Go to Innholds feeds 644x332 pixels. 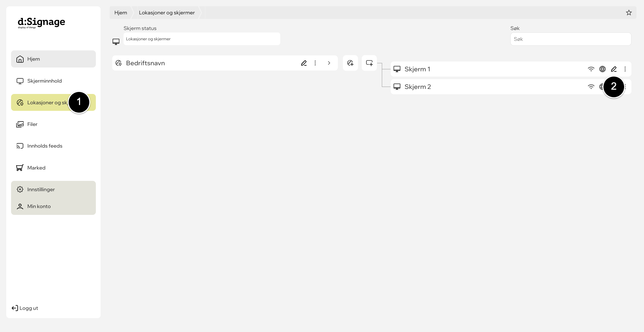tap(53, 146)
